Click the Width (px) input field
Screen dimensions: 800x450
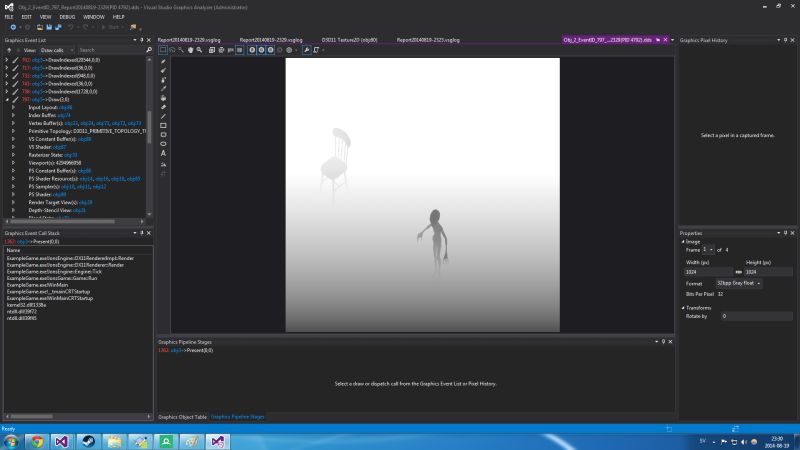(709, 272)
